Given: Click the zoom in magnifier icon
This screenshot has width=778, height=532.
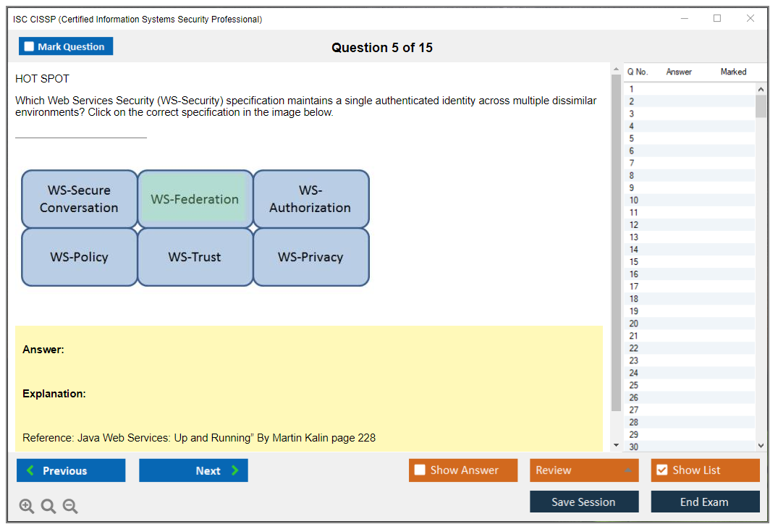Looking at the screenshot, I should click(x=27, y=507).
